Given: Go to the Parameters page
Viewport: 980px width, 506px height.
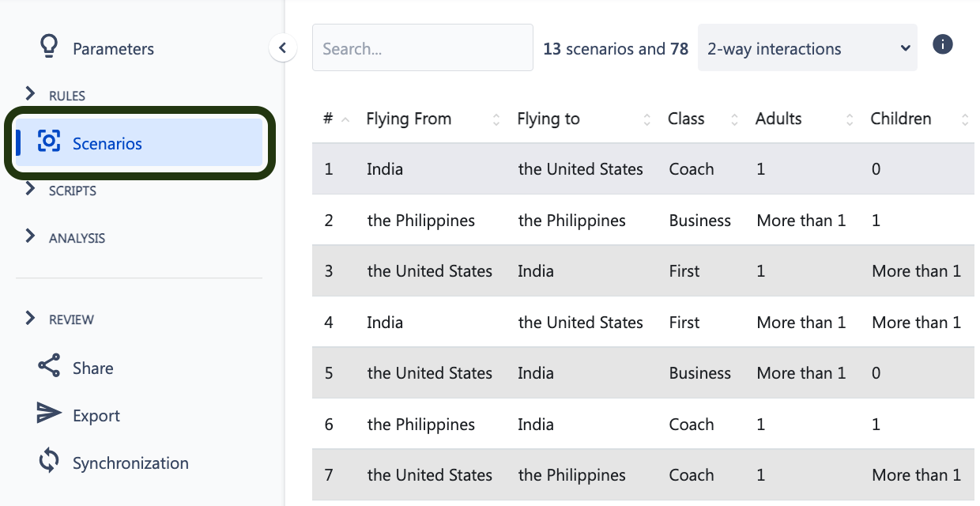Looking at the screenshot, I should tap(113, 49).
